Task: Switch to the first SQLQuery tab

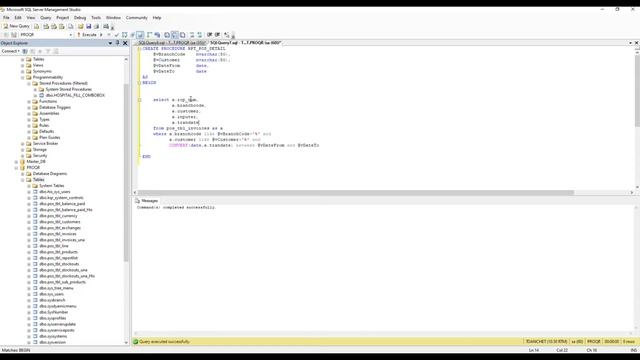Action: coord(171,43)
